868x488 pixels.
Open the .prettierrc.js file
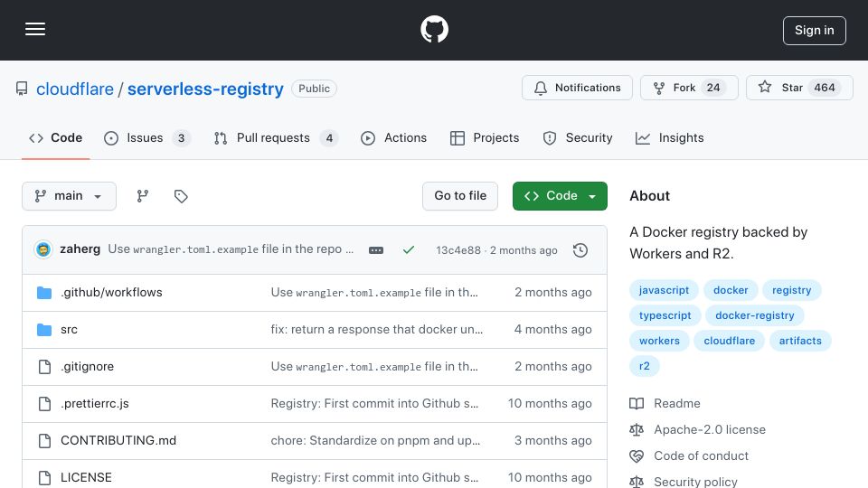click(x=95, y=403)
